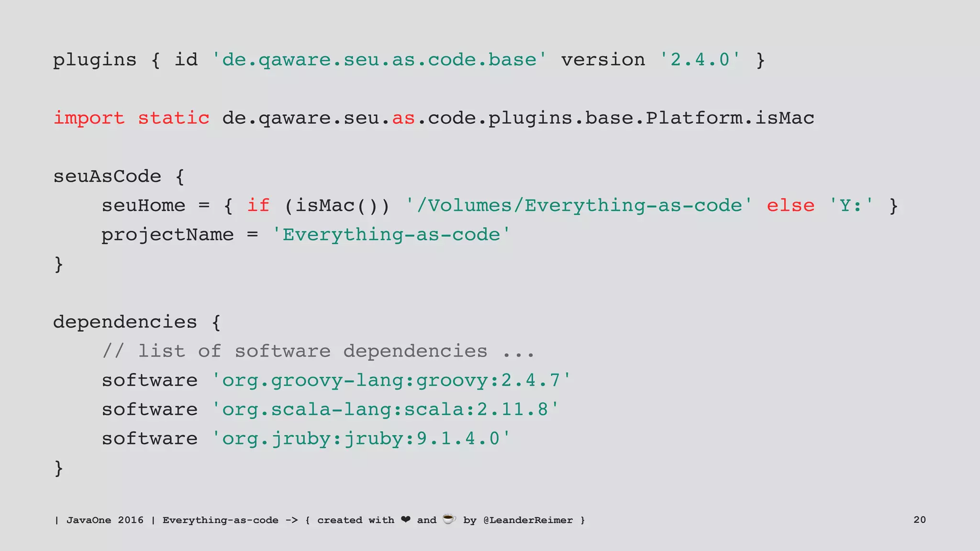Click the comment '// list of software dependencies ...'
The image size is (980, 551).
(318, 352)
